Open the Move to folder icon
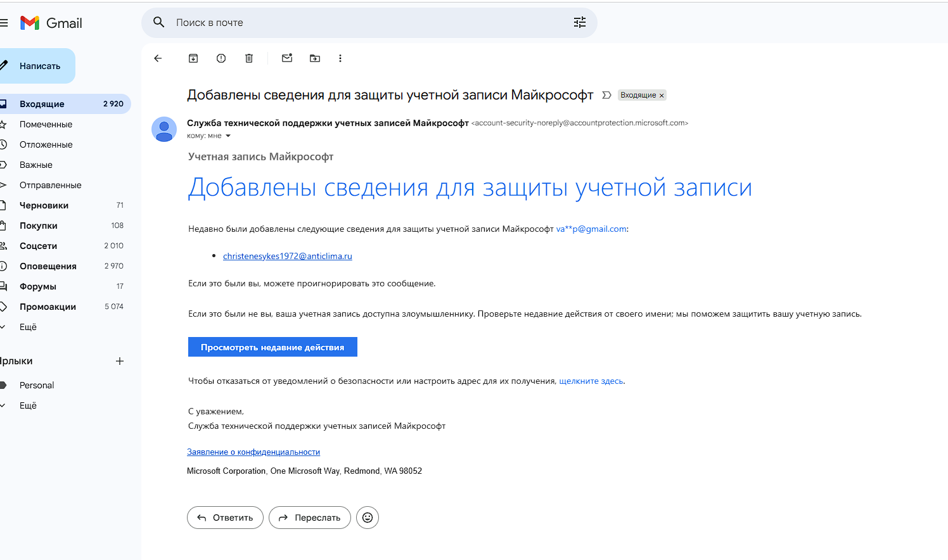Screen dimensions: 948x560 coord(315,58)
